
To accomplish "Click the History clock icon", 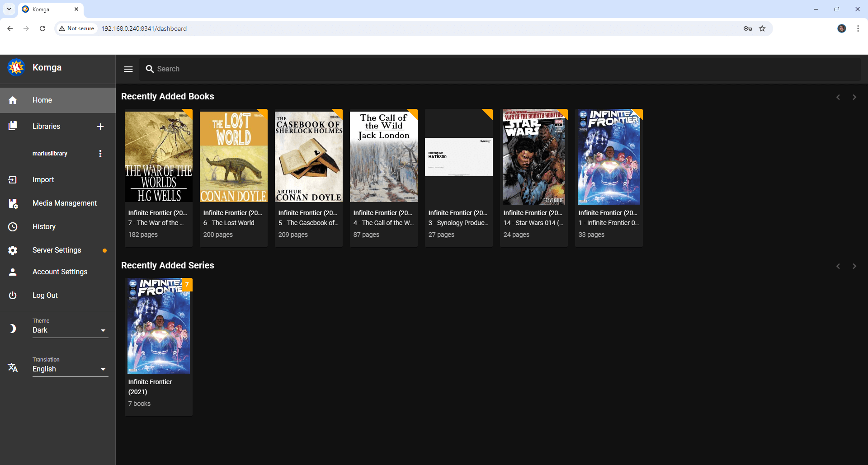I will click(x=13, y=227).
